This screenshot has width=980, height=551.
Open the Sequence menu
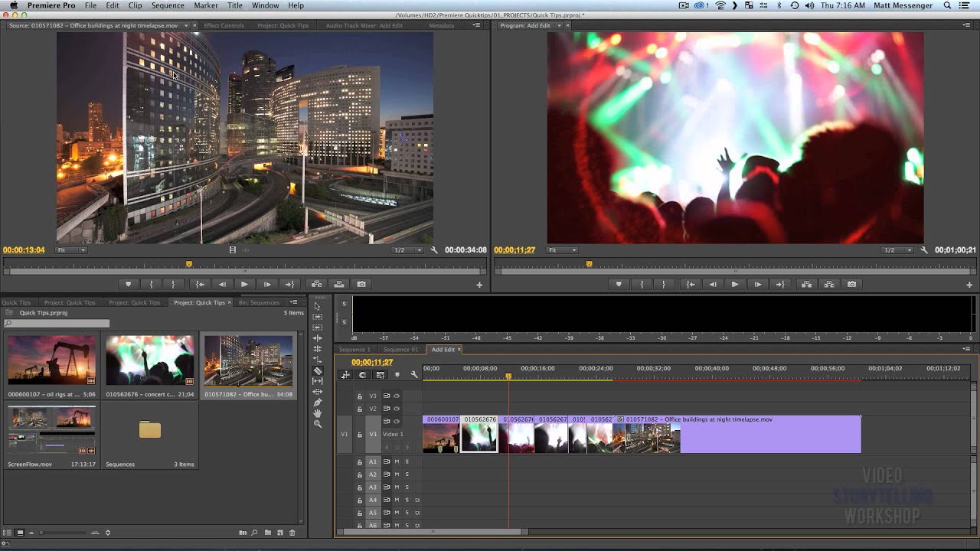pyautogui.click(x=168, y=5)
